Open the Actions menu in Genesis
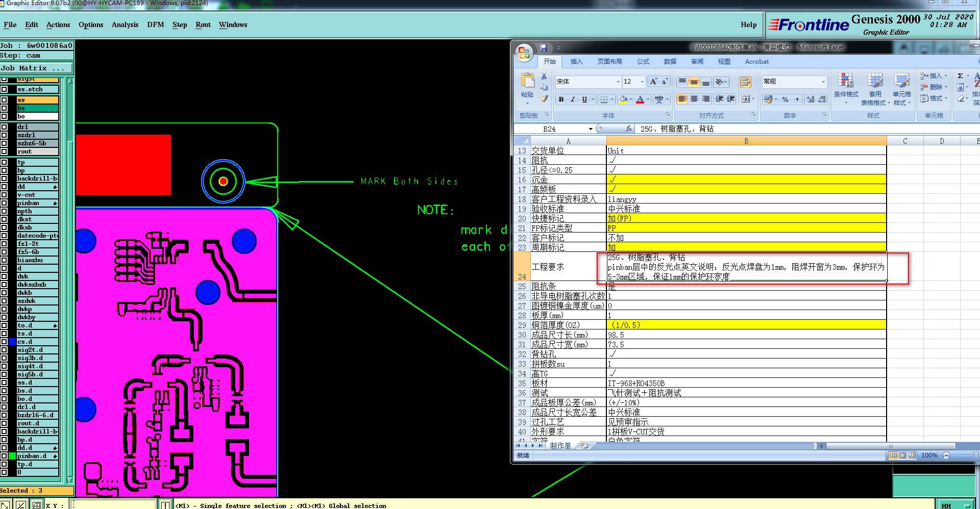 tap(58, 24)
